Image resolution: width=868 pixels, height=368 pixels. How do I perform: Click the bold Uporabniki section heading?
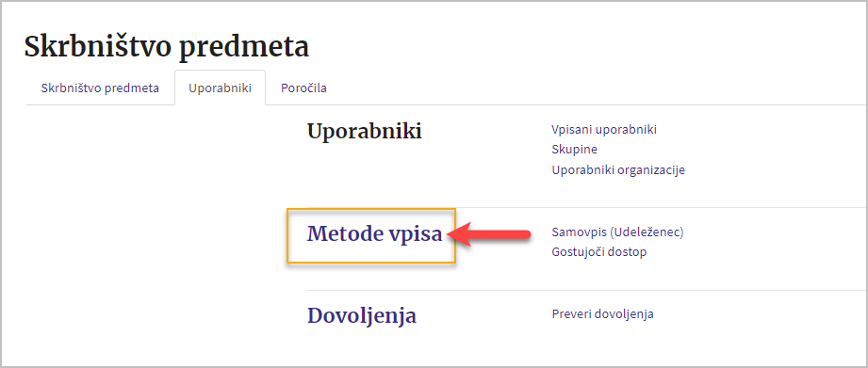[364, 132]
